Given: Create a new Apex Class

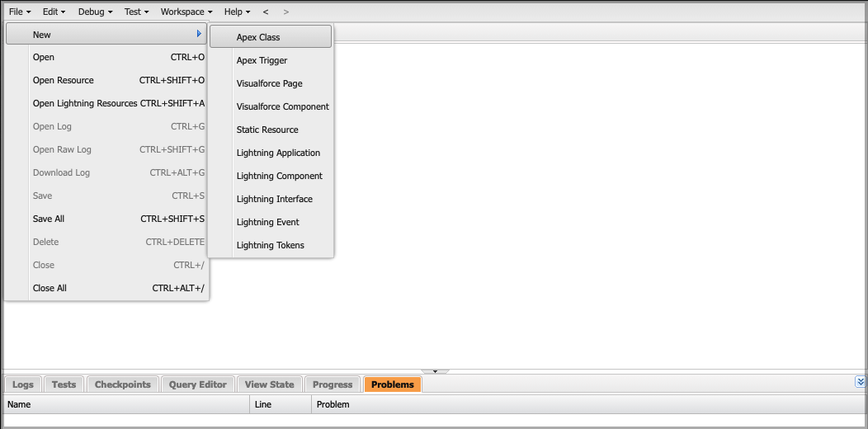Looking at the screenshot, I should pos(271,37).
